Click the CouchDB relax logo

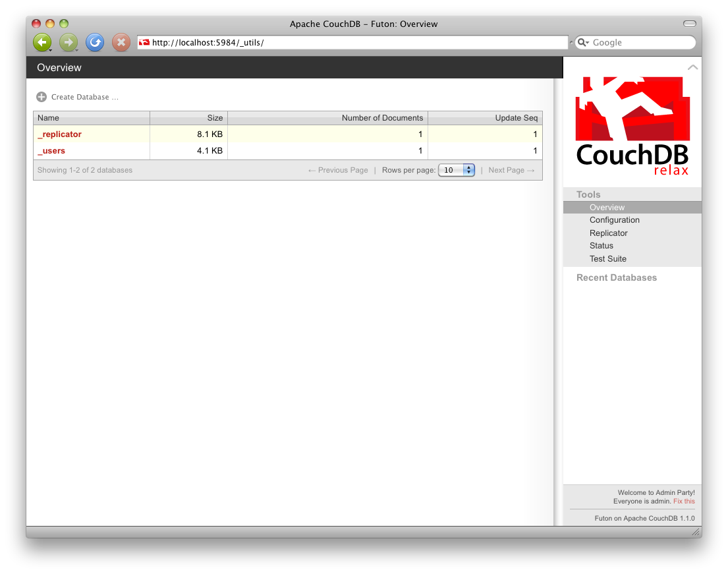(x=632, y=127)
